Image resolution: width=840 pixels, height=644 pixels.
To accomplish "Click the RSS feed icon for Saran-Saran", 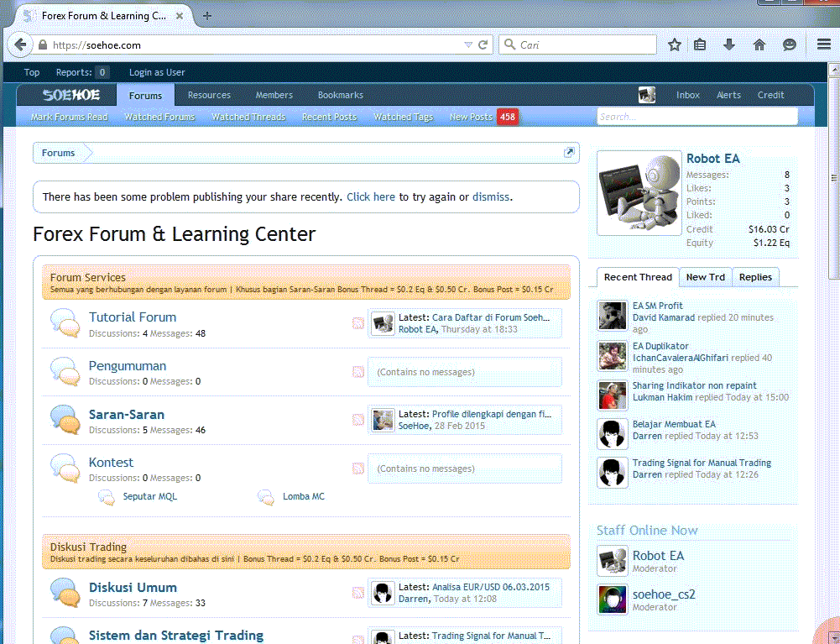I will click(x=358, y=421).
